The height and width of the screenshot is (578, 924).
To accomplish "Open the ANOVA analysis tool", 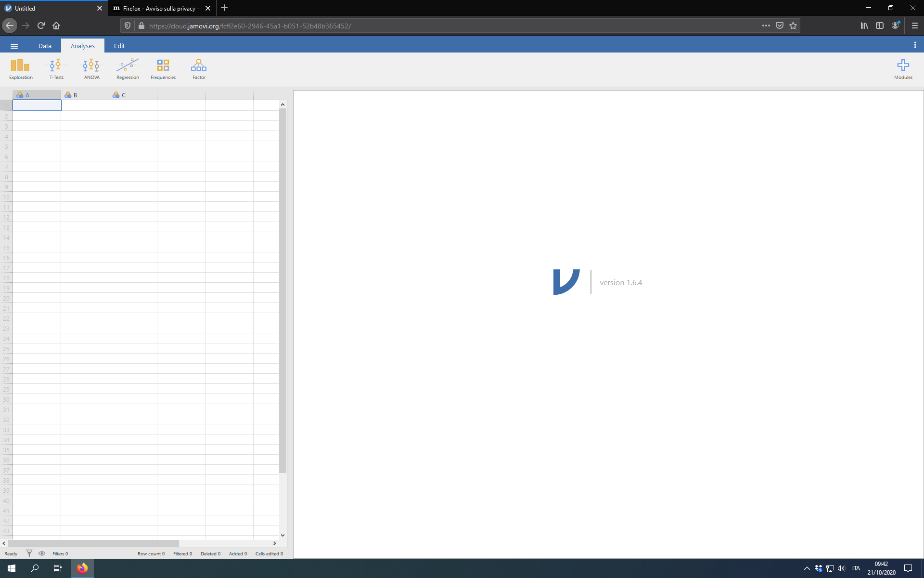I will tap(91, 68).
